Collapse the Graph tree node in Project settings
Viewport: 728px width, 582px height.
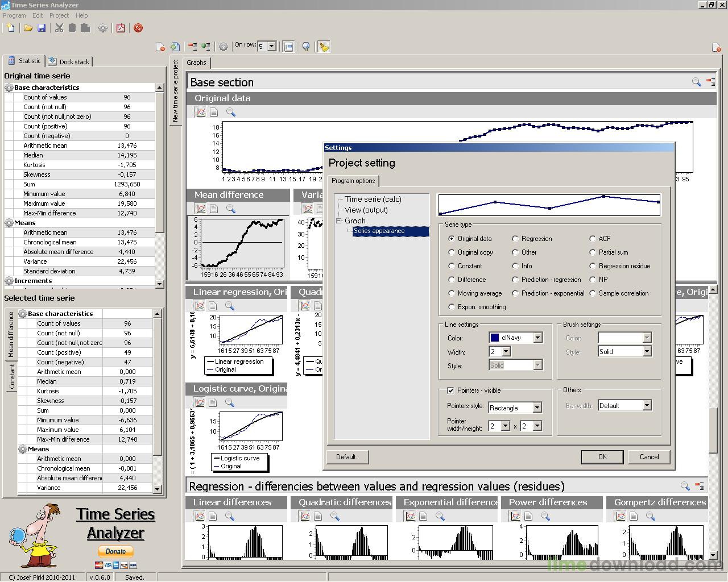(339, 221)
